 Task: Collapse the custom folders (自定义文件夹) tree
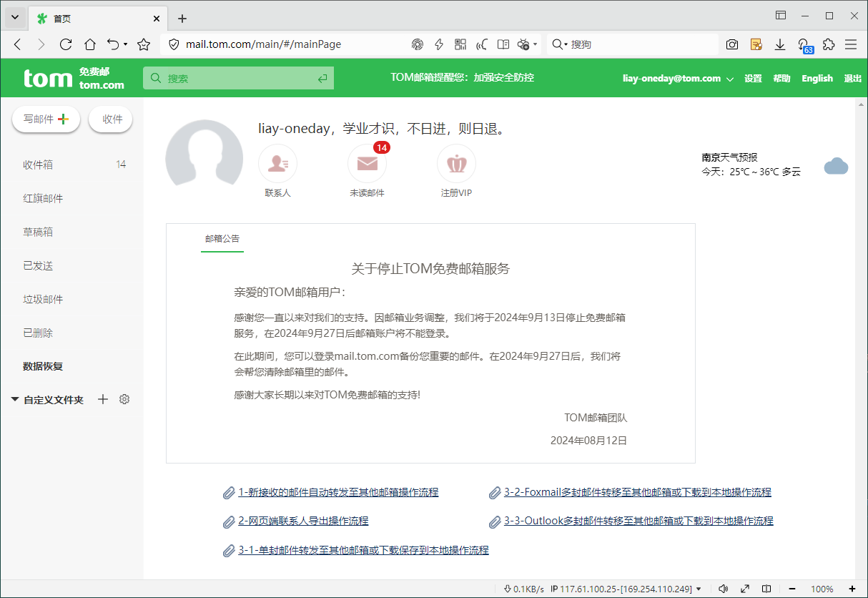(15, 400)
